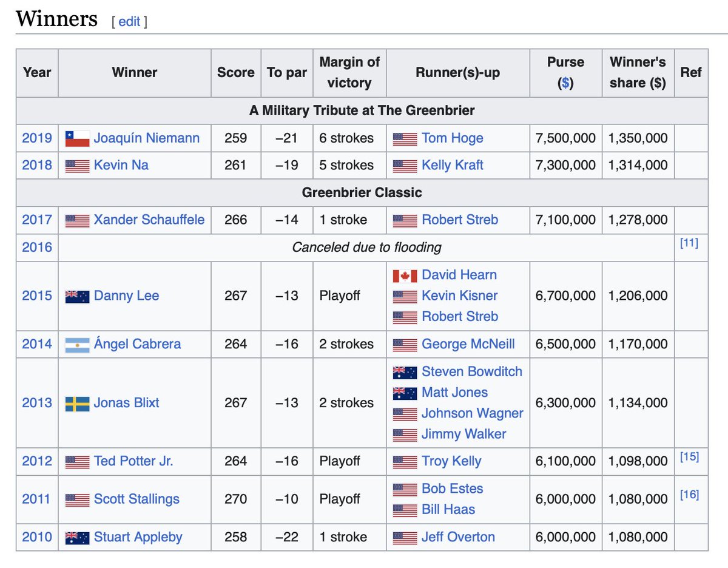Click Canada flag beside David Hearn

click(405, 276)
